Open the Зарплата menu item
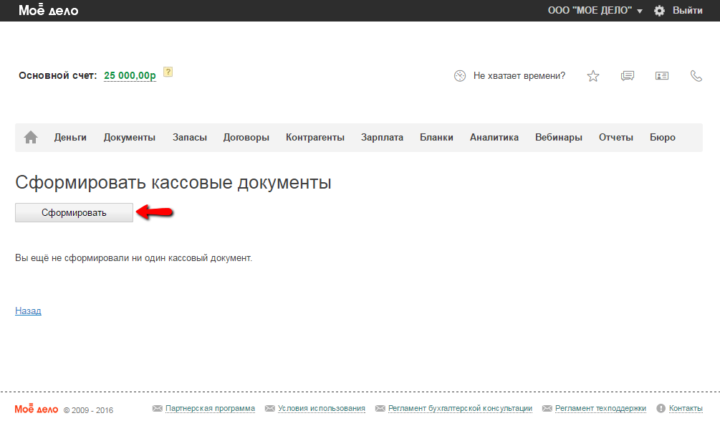 (x=382, y=137)
